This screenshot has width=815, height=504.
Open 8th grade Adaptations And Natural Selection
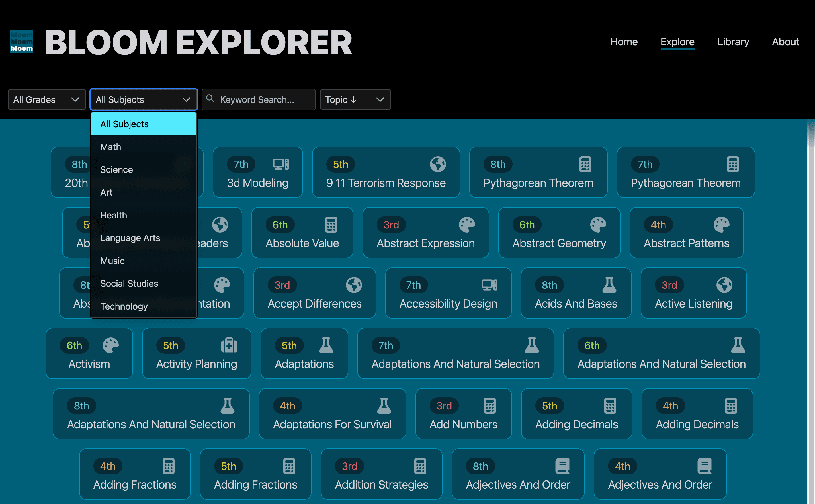point(151,414)
